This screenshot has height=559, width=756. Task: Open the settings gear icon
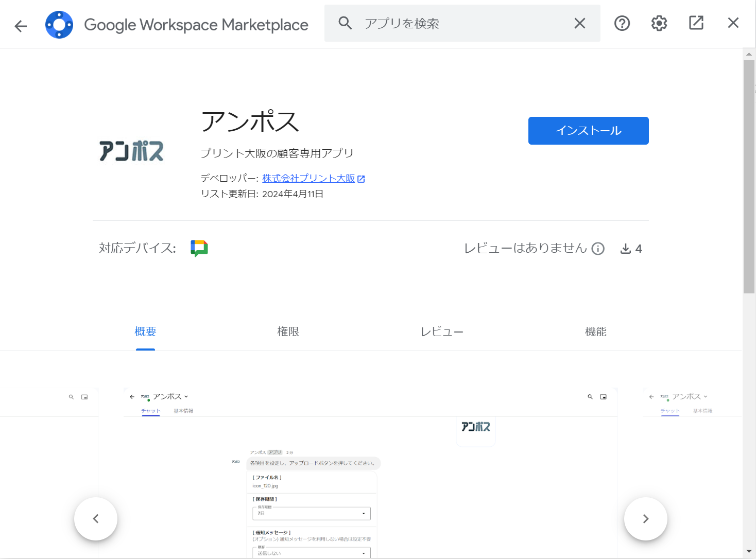click(x=659, y=23)
